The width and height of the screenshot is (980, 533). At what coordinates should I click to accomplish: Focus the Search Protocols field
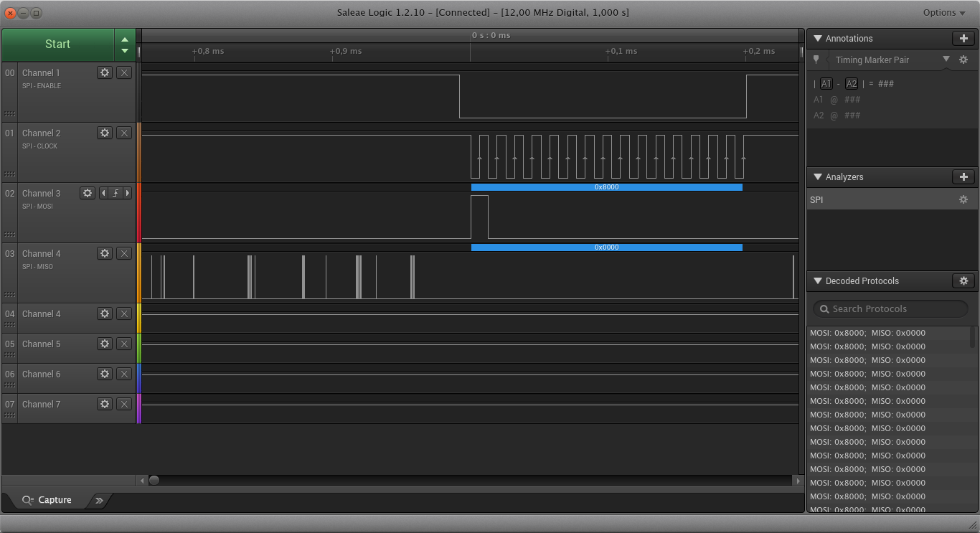(890, 308)
